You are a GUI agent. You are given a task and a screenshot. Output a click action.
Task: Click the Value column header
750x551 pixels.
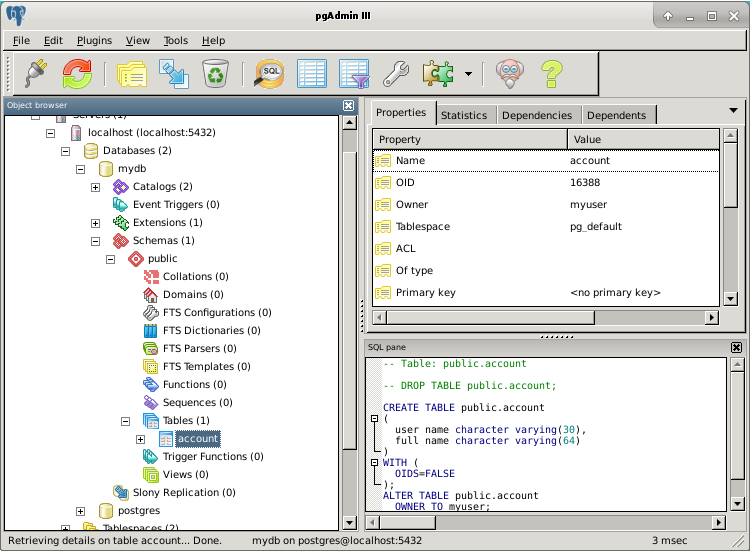click(643, 140)
